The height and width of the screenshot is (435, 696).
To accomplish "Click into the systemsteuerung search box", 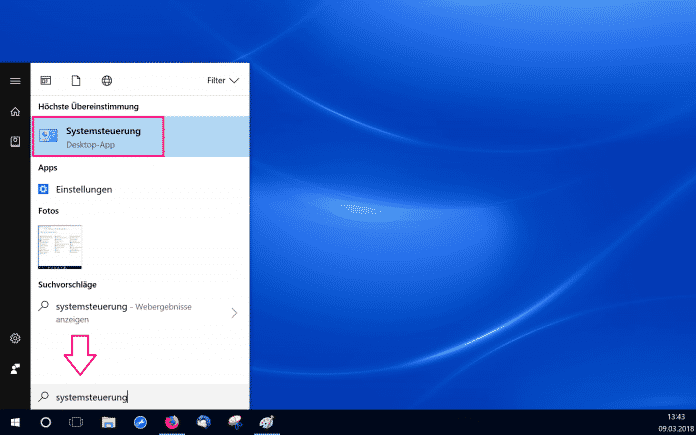I will point(140,397).
